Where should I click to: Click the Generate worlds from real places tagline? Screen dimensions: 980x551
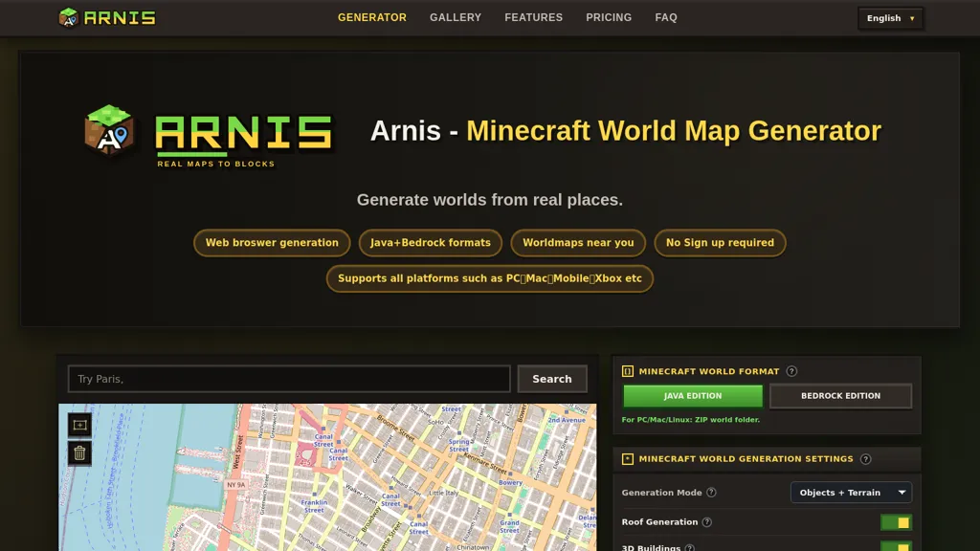(x=489, y=200)
